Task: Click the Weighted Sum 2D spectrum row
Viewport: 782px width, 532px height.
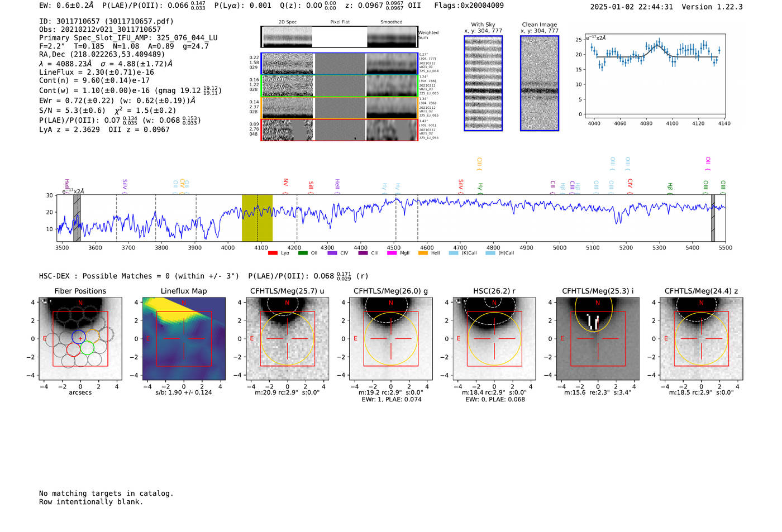Action: coord(340,37)
